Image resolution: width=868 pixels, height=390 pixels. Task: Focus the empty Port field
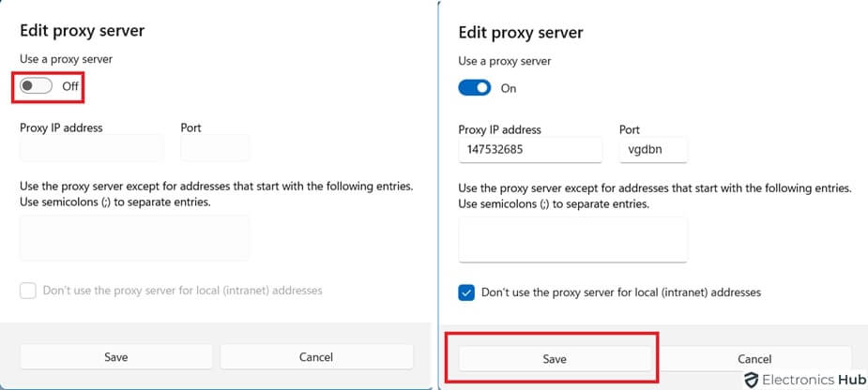click(215, 148)
